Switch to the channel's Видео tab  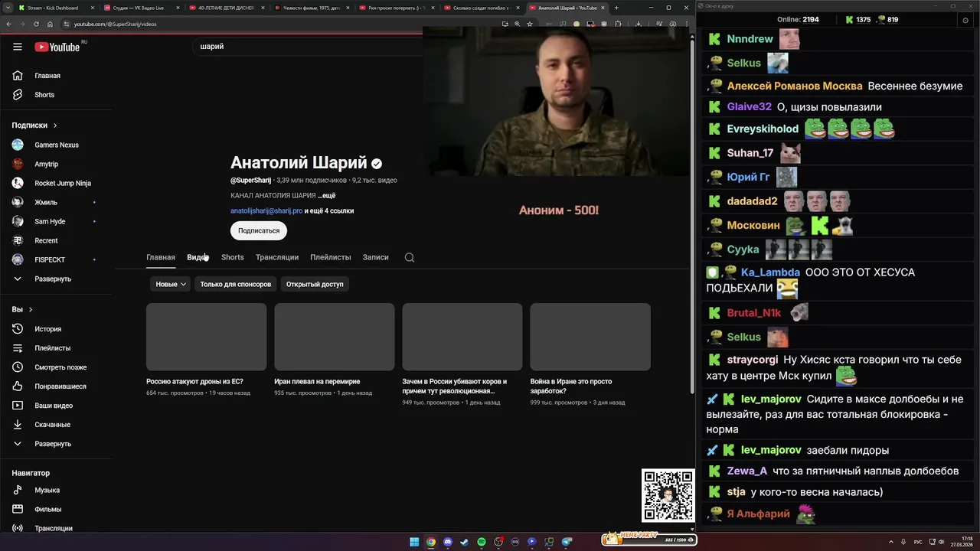click(x=198, y=257)
